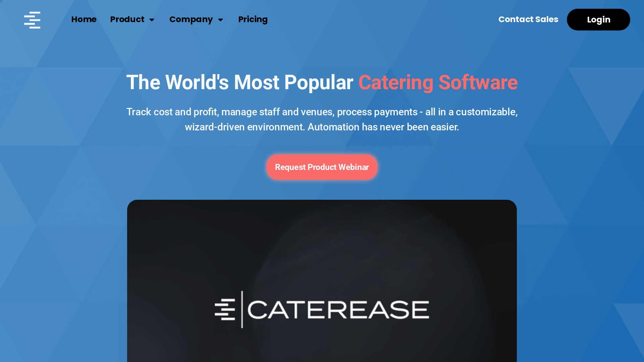Click the Request Product Webinar button
Viewport: 644px width, 362px height.
[x=322, y=167]
